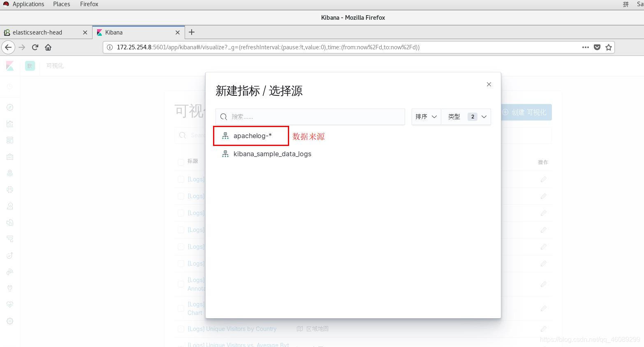This screenshot has height=347, width=644.
Task: Close the elasticsearch-head tab
Action: (85, 32)
